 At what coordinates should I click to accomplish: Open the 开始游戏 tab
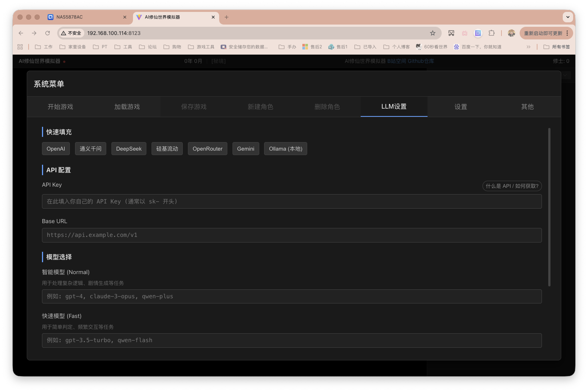click(60, 107)
